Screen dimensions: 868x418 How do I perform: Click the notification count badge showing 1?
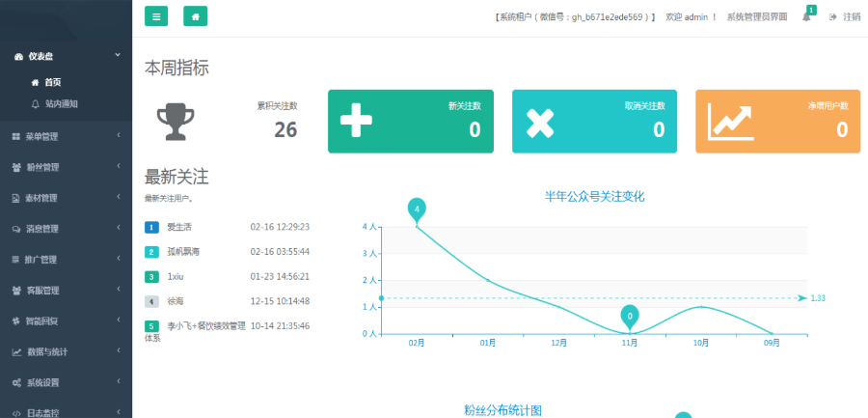(x=811, y=10)
